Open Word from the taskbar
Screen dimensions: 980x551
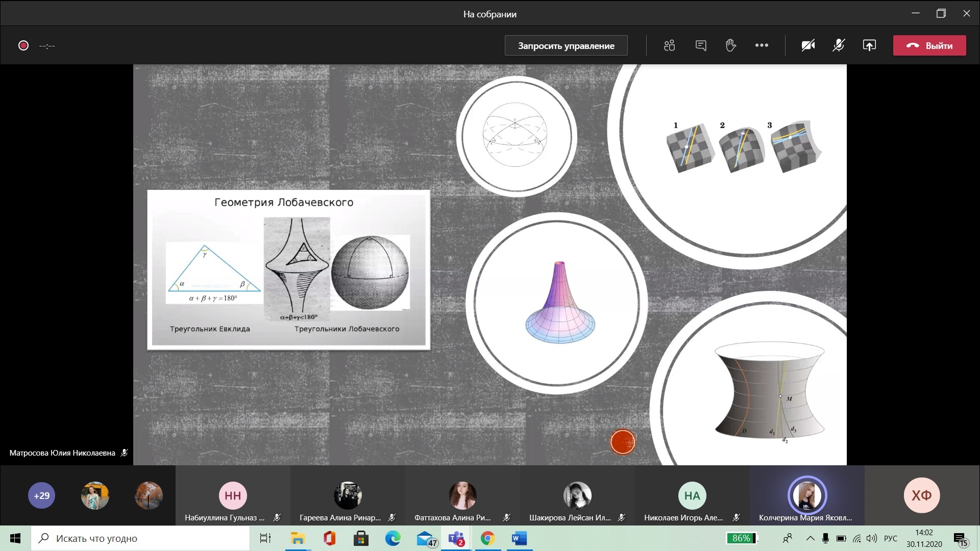click(519, 538)
